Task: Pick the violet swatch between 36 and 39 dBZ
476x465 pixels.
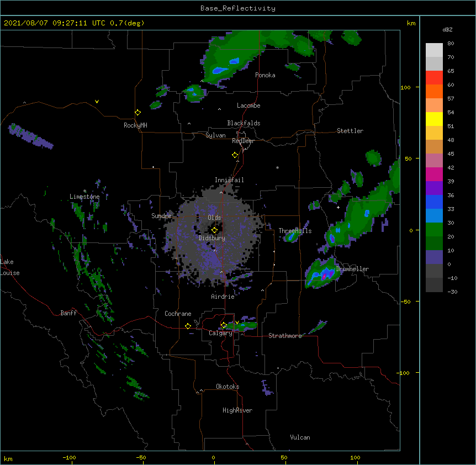Action: click(x=434, y=188)
